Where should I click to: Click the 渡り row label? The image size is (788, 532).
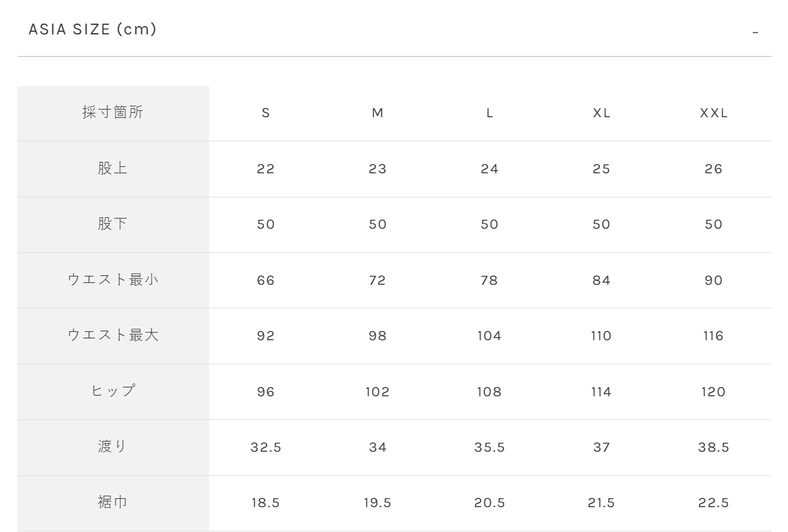[113, 447]
